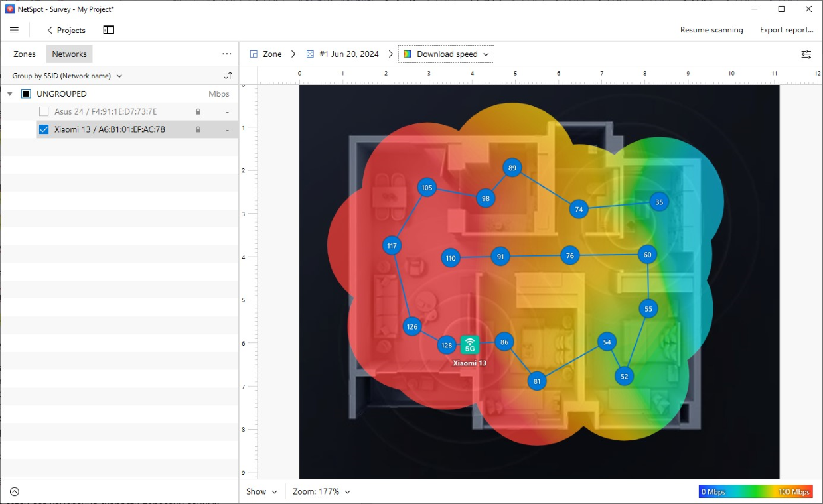This screenshot has width=823, height=504.
Task: Open the visualization settings sliders icon
Action: pyautogui.click(x=806, y=54)
